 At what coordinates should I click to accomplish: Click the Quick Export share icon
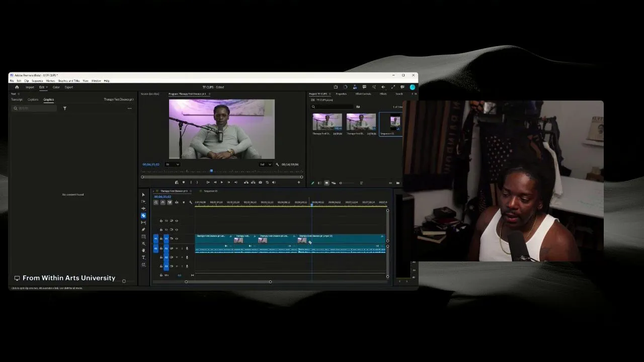tap(336, 87)
